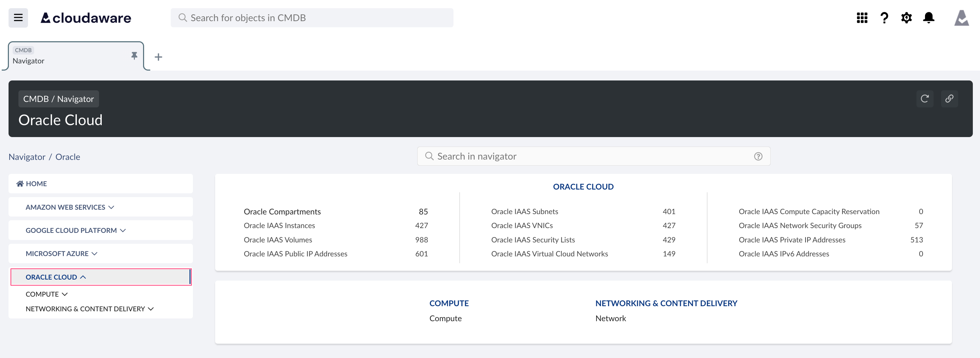Image resolution: width=980 pixels, height=358 pixels.
Task: Open the hamburger navigation menu
Action: [x=18, y=17]
